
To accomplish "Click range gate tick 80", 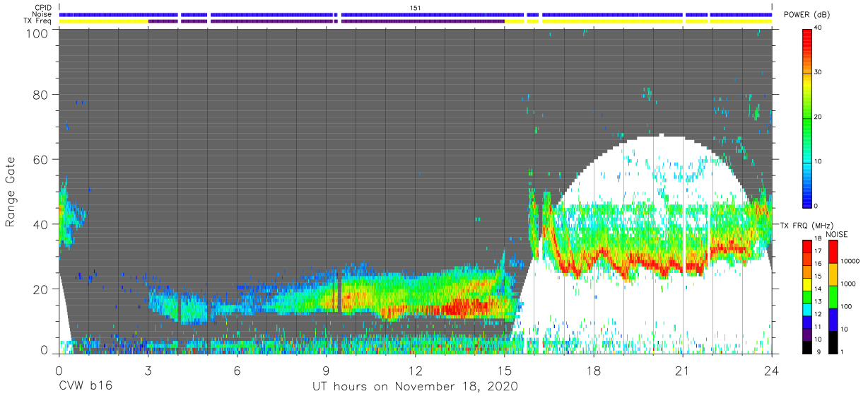I will (42, 95).
